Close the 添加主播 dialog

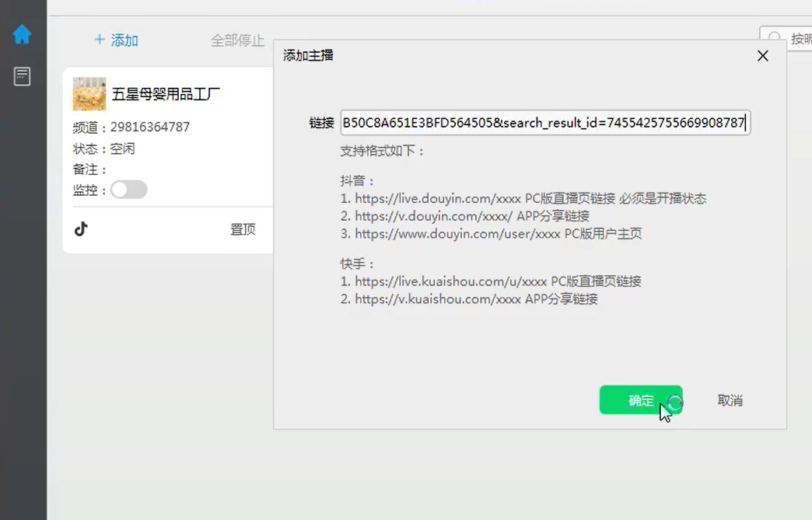pos(763,56)
